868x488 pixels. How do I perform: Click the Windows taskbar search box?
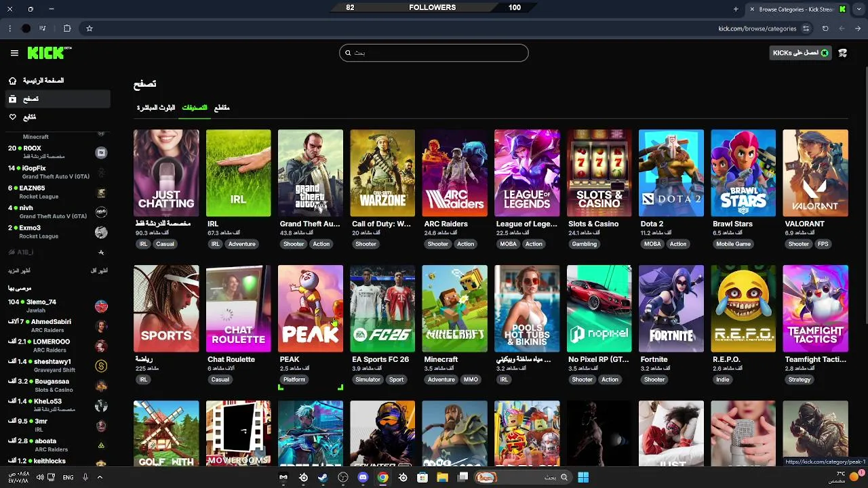point(522,477)
